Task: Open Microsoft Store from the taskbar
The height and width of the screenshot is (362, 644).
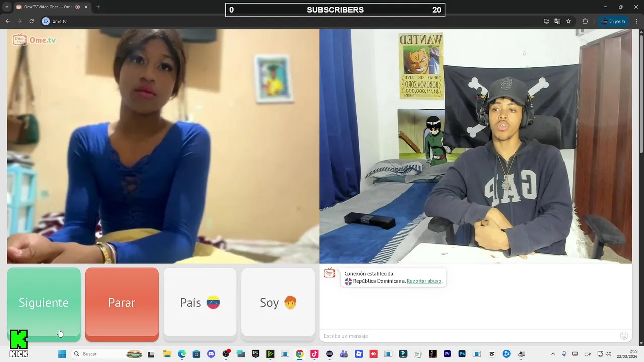Action: point(196,354)
